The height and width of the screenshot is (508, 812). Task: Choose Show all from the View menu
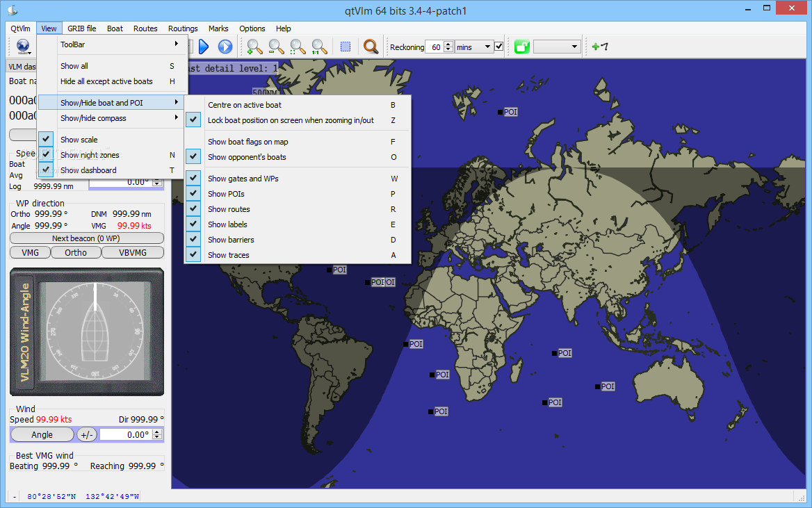coord(111,66)
